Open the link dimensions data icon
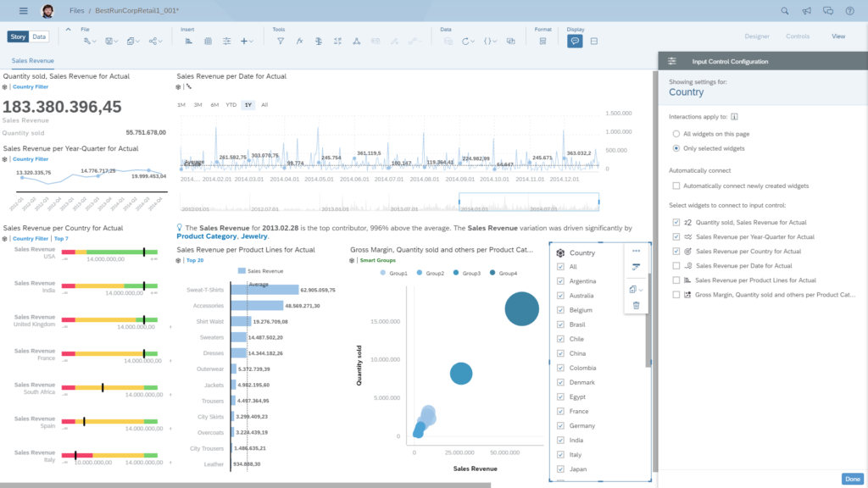868x488 pixels. coord(511,41)
